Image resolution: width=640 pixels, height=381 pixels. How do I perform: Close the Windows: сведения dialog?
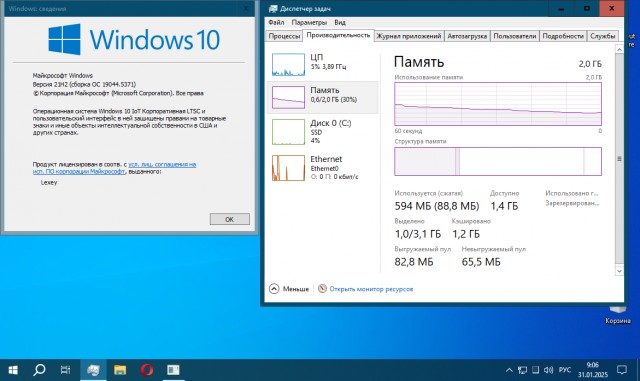point(246,9)
